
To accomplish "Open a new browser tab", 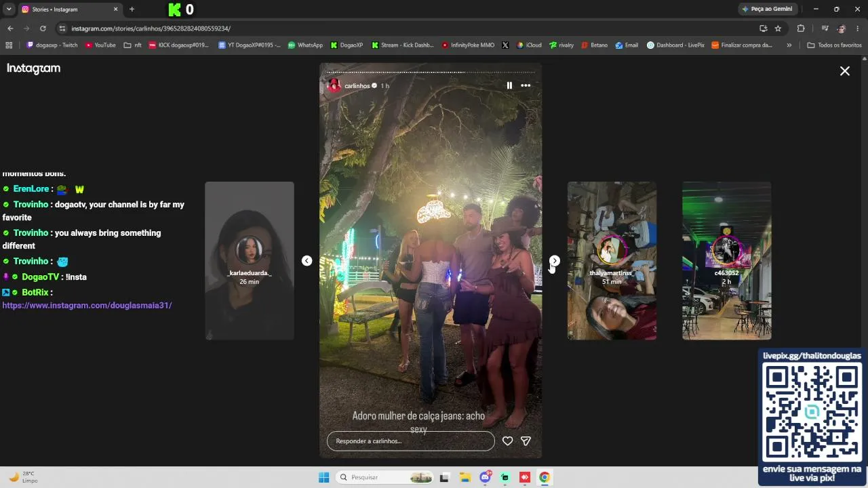I will click(132, 9).
